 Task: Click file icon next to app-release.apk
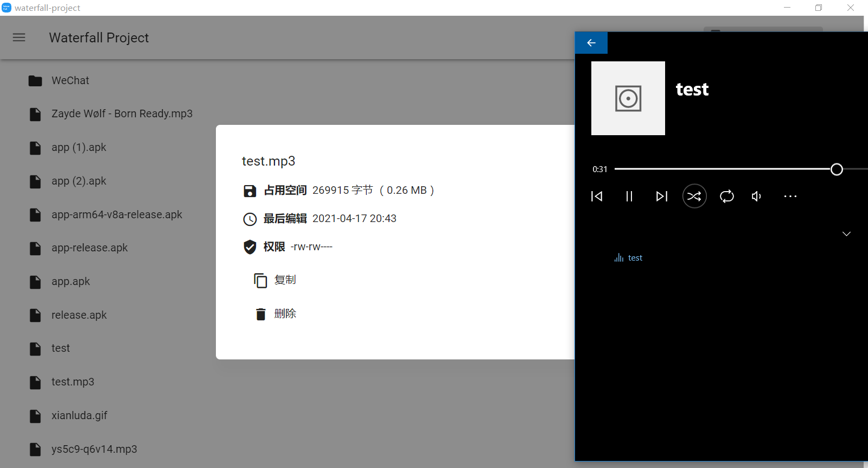tap(35, 249)
